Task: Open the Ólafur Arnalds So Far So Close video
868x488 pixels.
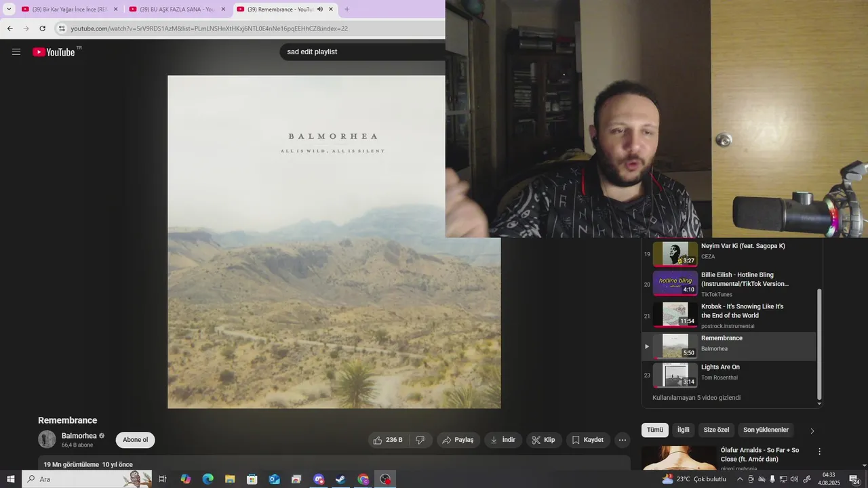Action: coord(759,454)
